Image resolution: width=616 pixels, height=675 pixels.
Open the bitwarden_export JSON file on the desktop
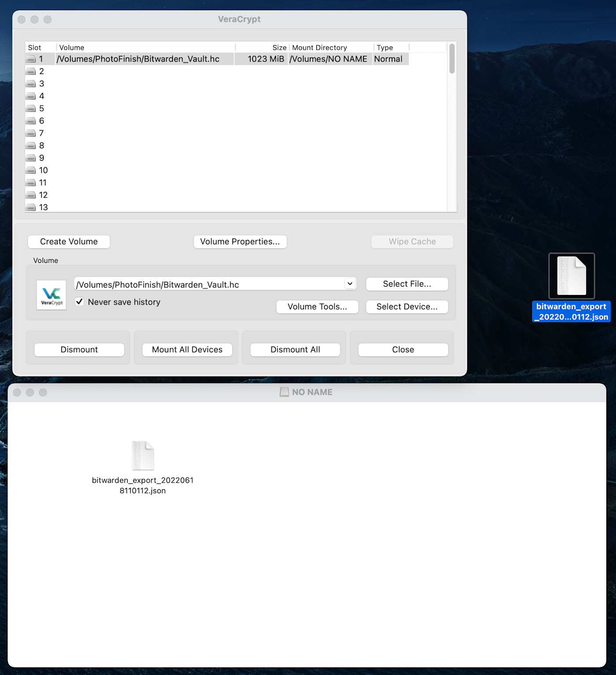coord(571,275)
